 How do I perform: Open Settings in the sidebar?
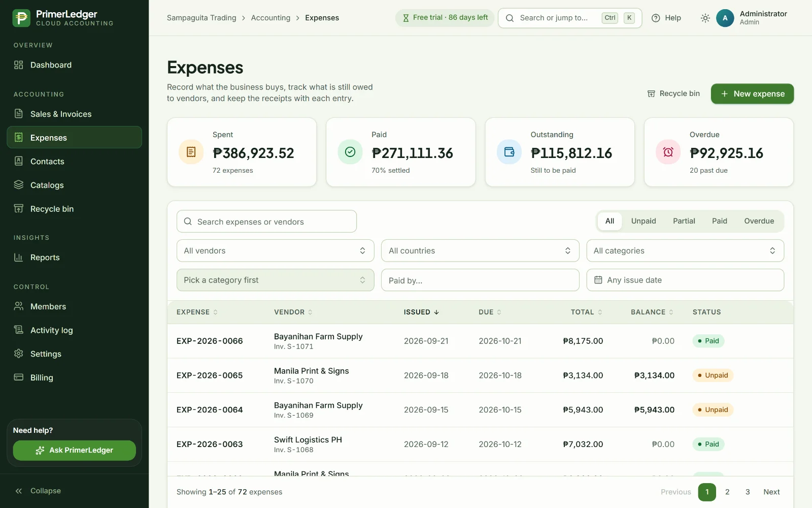click(74, 354)
